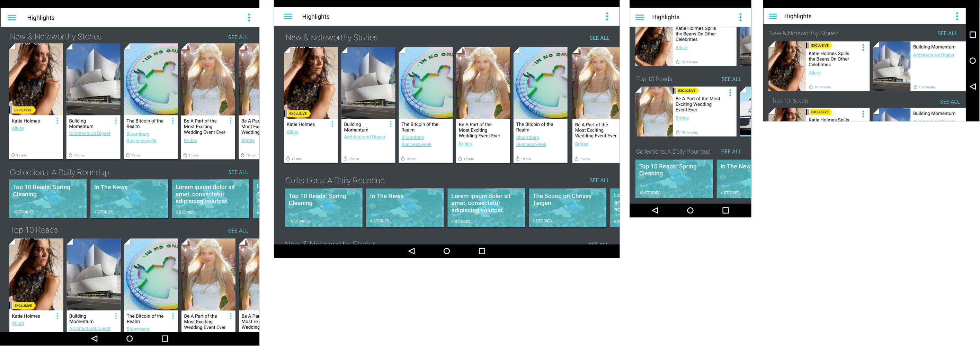
Task: Open wedding event card overflow on portrait phone
Action: tap(730, 92)
